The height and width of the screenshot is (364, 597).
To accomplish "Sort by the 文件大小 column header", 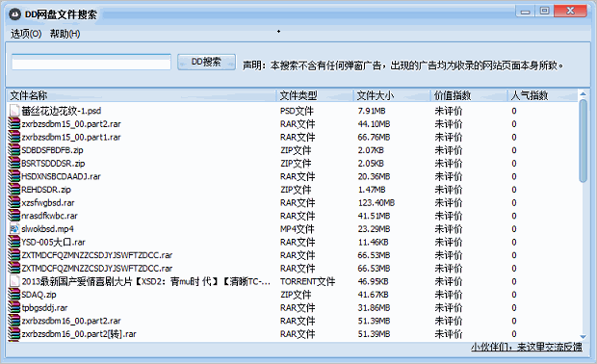I will (x=391, y=95).
